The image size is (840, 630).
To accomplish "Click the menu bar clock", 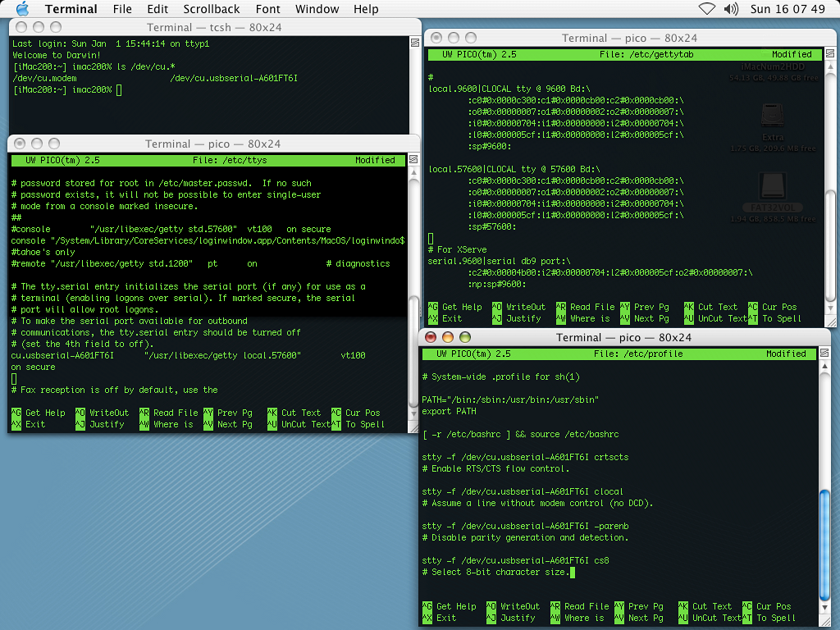I will 787,9.
